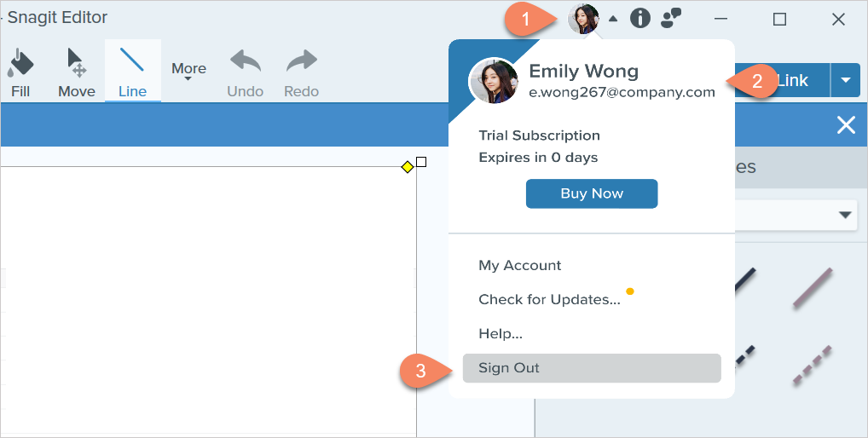This screenshot has height=438, width=868.
Task: Choose the dashed dark line quick style
Action: pos(744,356)
